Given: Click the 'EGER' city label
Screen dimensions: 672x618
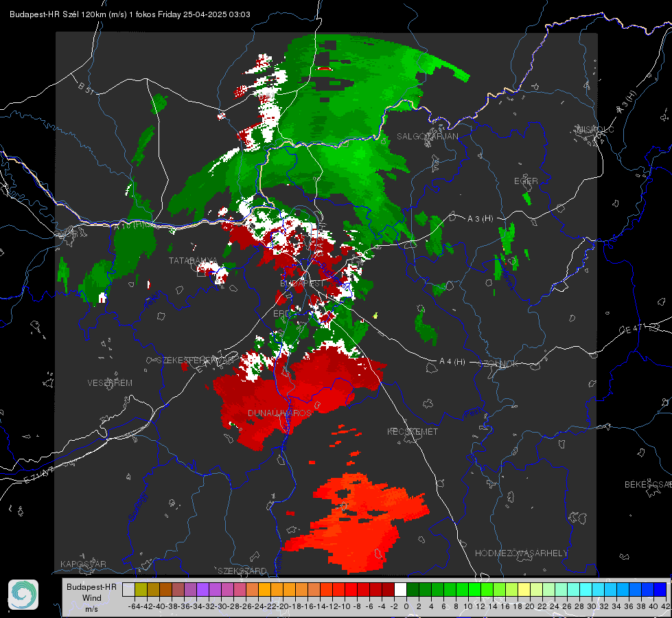Looking at the screenshot, I should 526,181.
